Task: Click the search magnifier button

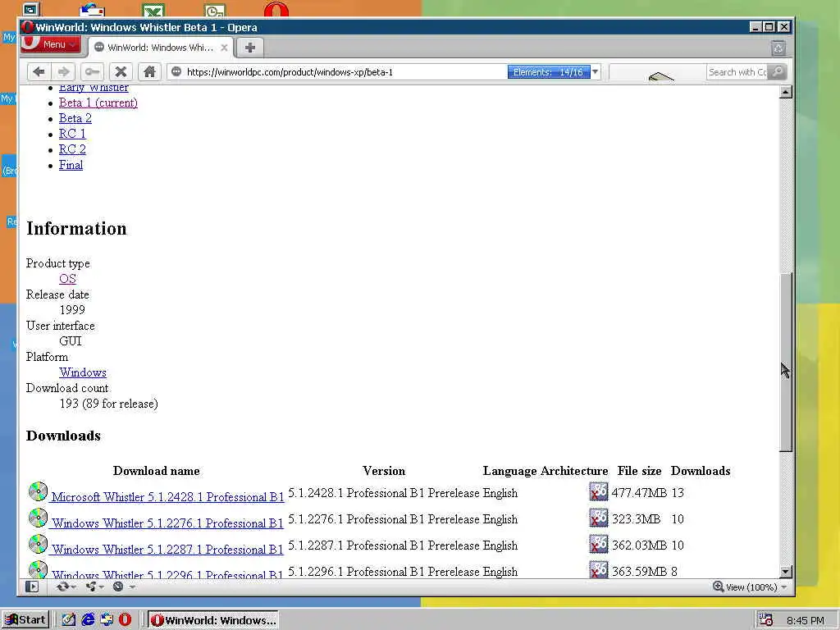Action: [778, 71]
